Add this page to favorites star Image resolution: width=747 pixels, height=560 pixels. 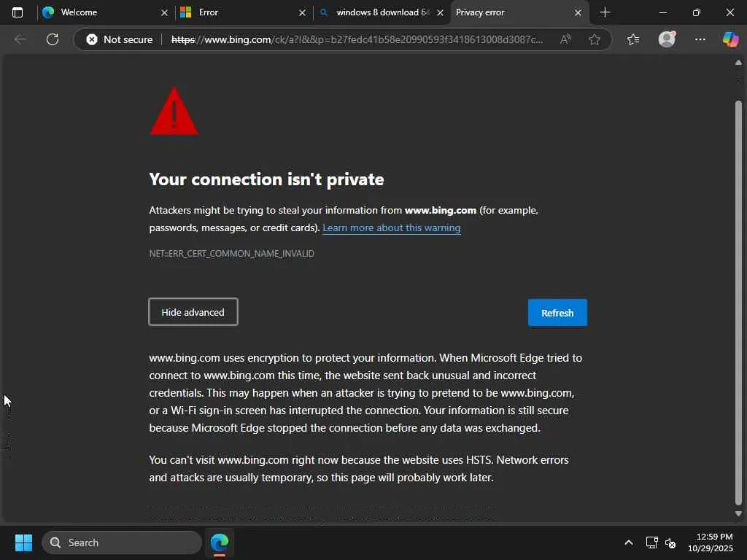pos(595,39)
